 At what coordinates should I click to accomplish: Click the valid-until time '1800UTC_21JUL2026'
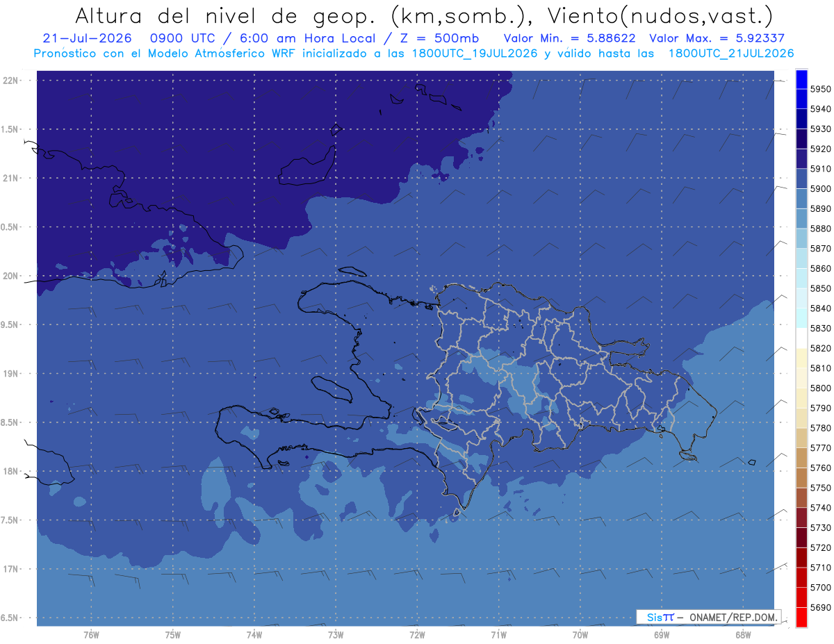click(x=731, y=53)
